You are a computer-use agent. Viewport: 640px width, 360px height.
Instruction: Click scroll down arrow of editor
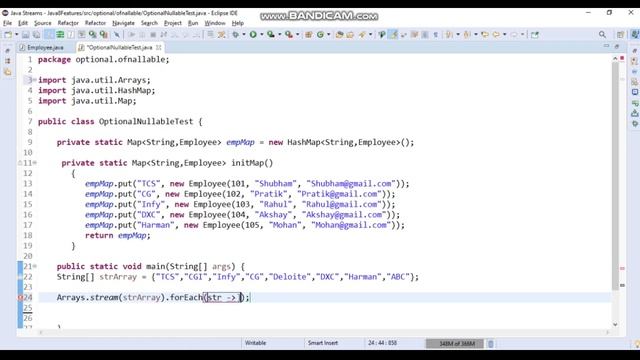615,324
